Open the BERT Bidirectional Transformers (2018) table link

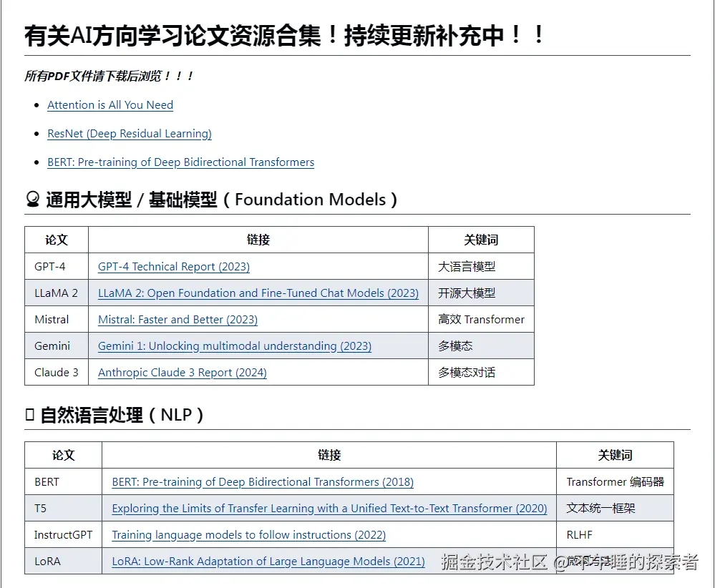(262, 481)
